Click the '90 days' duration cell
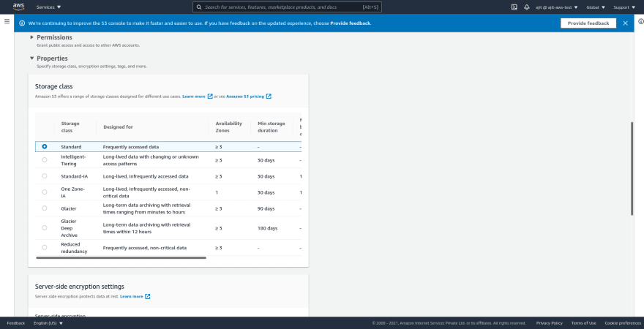The height and width of the screenshot is (329, 644). (266, 208)
